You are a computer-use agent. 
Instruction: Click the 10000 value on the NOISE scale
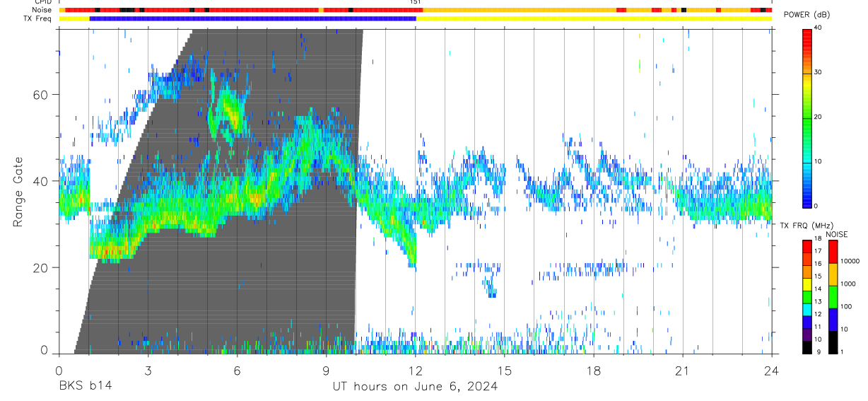coord(850,261)
